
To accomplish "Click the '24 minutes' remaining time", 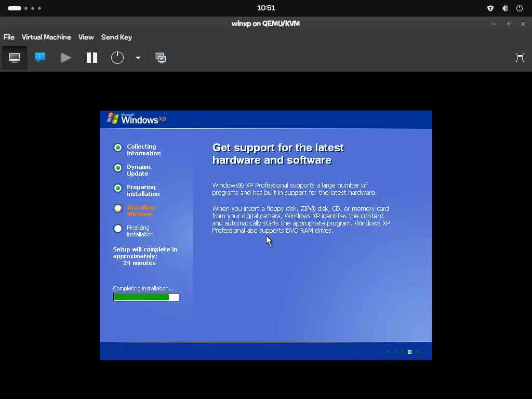I will (139, 263).
